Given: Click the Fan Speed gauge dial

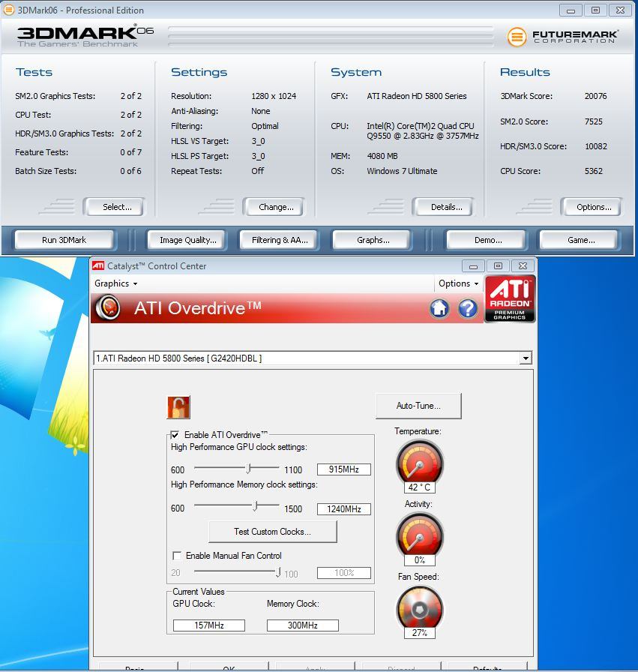Looking at the screenshot, I should (420, 608).
